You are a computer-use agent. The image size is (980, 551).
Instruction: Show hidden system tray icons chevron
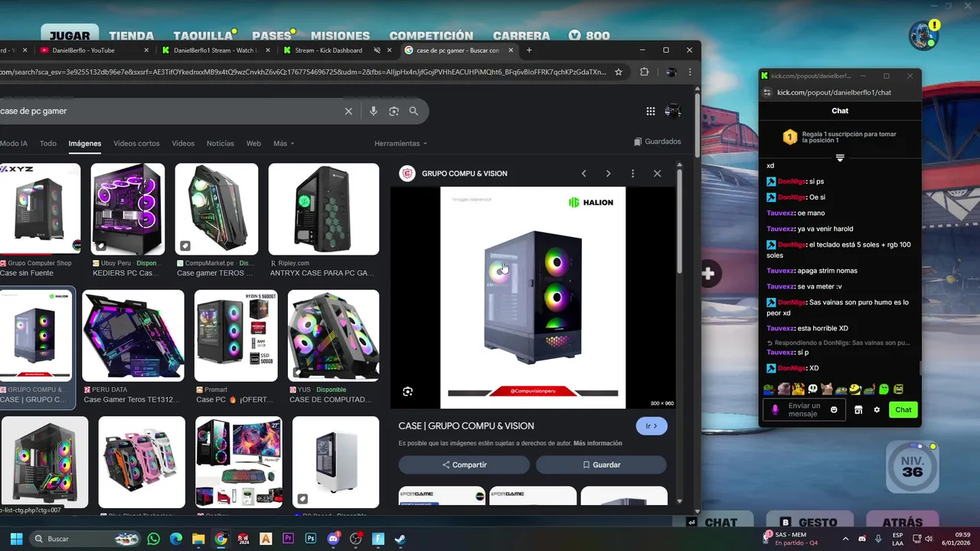pyautogui.click(x=845, y=539)
